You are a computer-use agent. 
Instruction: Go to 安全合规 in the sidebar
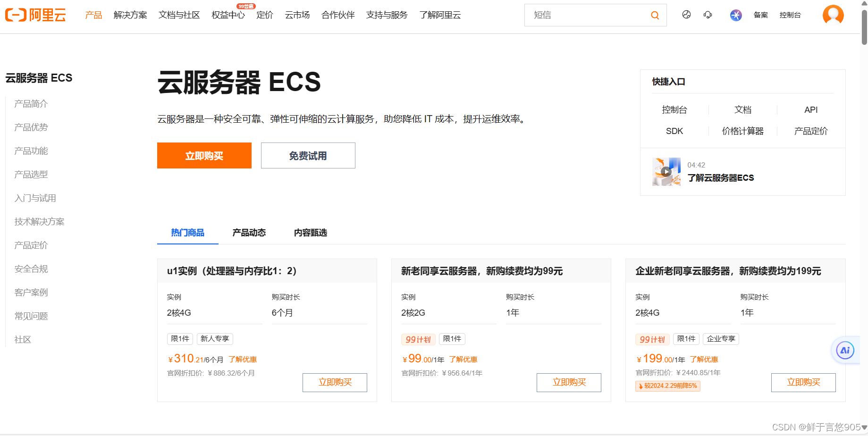(x=31, y=269)
